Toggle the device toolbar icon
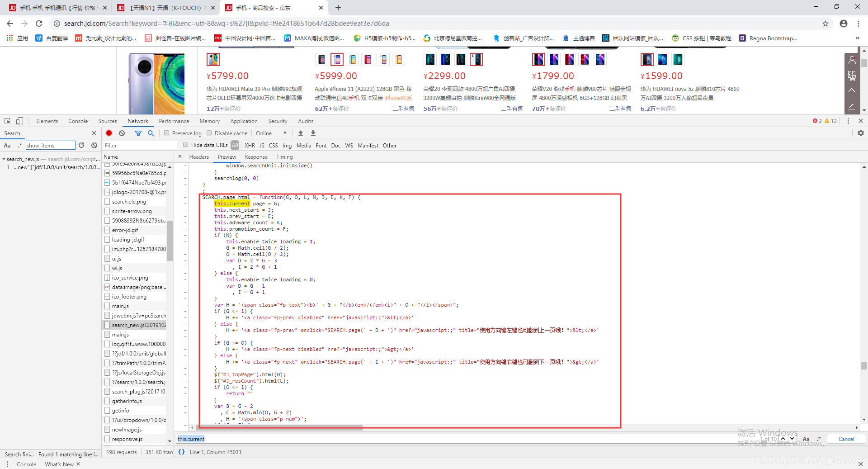 coord(19,121)
